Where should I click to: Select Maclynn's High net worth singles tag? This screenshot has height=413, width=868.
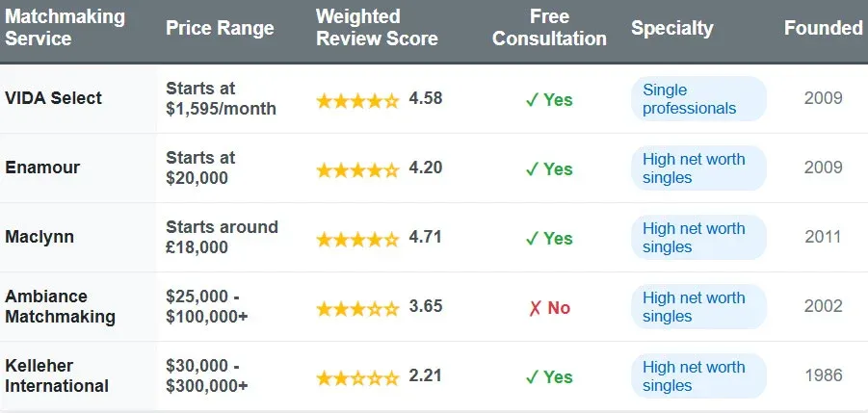(x=698, y=238)
